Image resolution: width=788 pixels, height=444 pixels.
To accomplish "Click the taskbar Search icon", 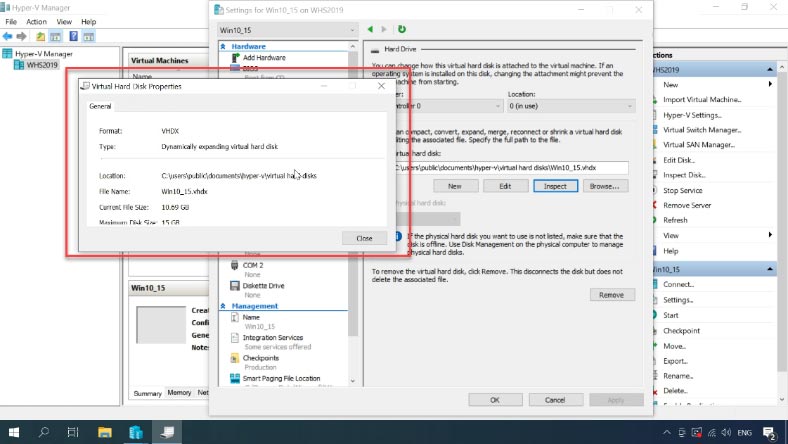I will coord(44,432).
